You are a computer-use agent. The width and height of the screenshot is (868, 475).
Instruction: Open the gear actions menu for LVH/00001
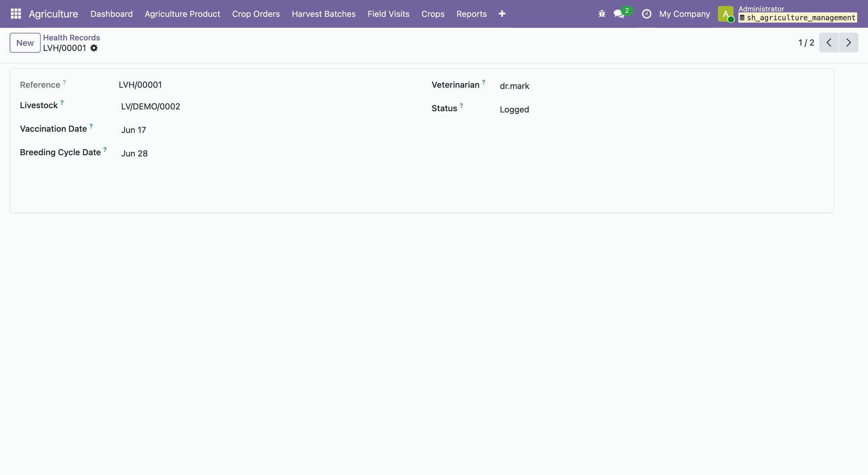tap(94, 48)
